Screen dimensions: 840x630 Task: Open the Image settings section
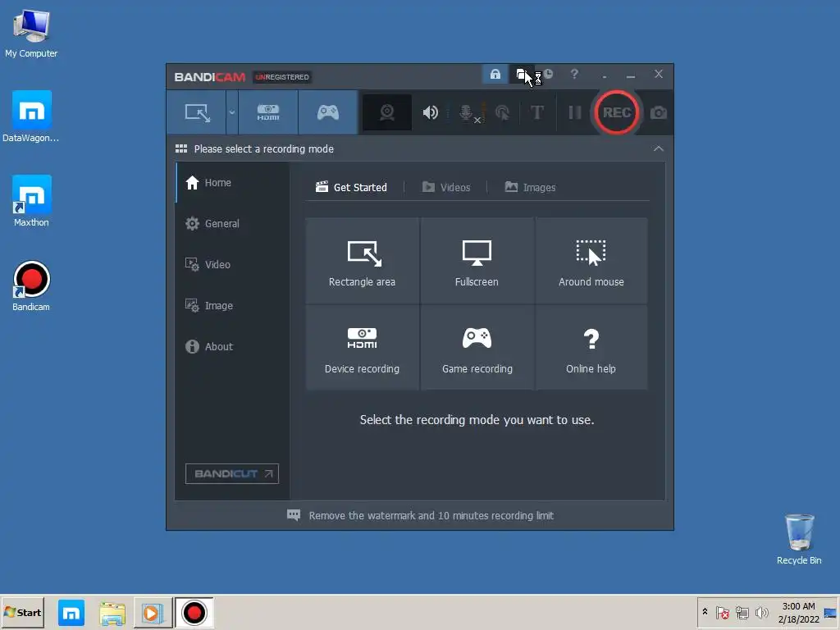[233, 305]
